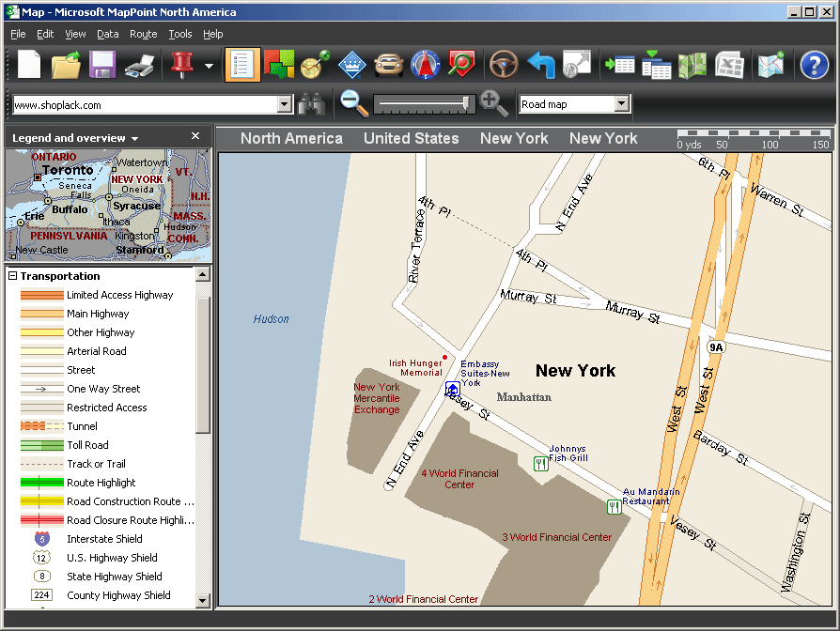The width and height of the screenshot is (840, 631).
Task: Click the globe with green pin icon
Action: tap(315, 65)
